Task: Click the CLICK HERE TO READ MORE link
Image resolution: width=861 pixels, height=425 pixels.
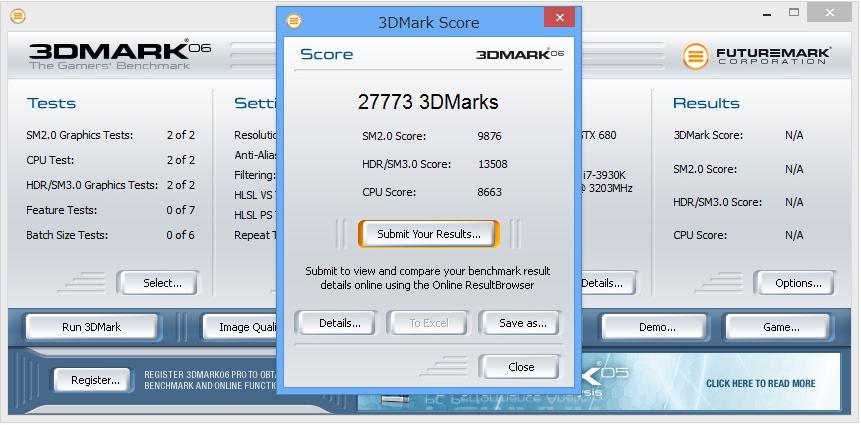Action: click(761, 383)
